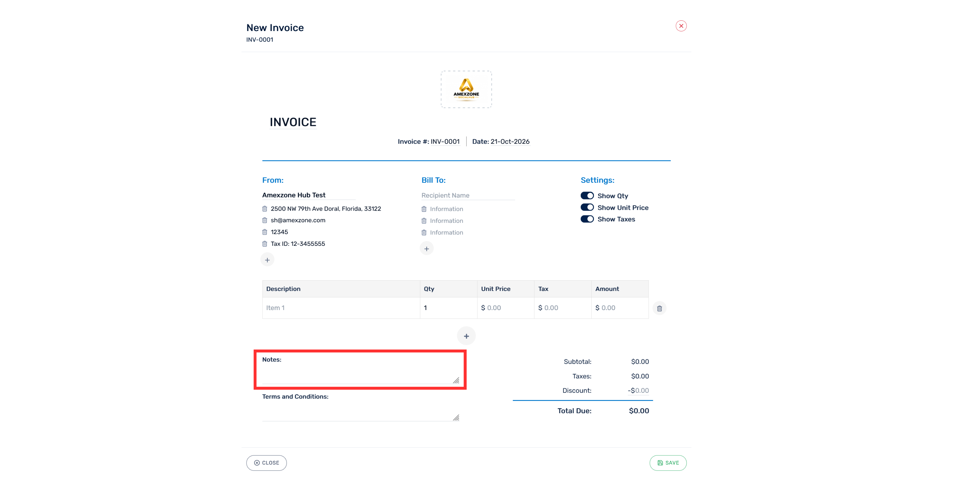Add another information line under Bill To
Image resolution: width=980 pixels, height=490 pixels.
[x=427, y=249]
